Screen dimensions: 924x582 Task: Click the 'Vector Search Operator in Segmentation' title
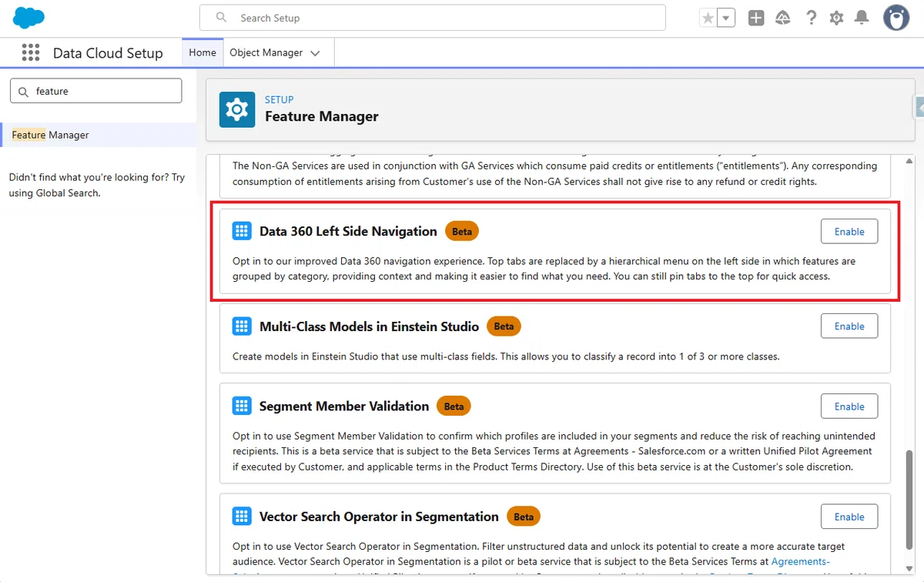tap(379, 517)
